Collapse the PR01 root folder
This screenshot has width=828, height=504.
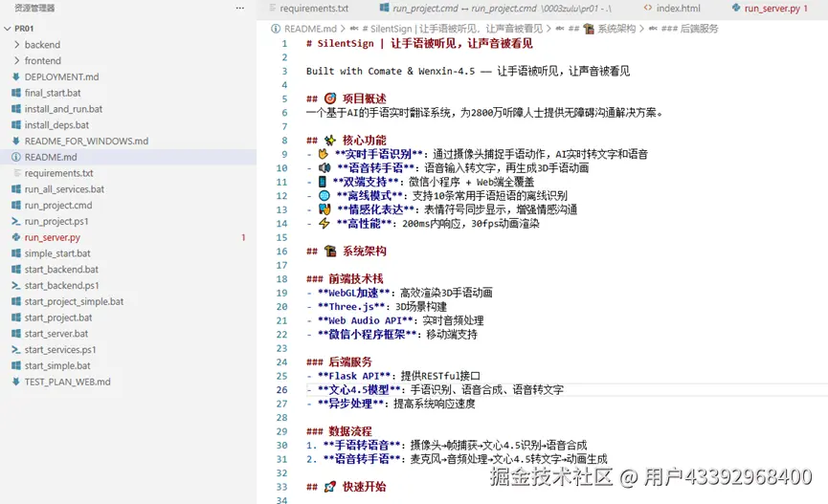click(x=8, y=29)
